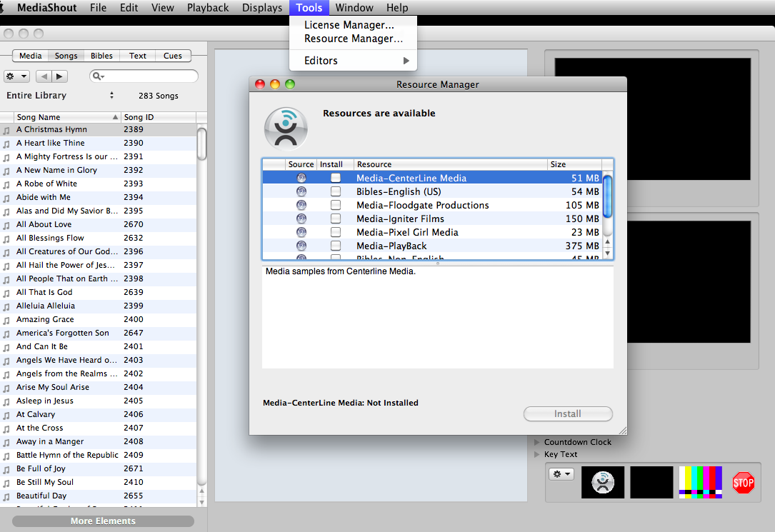Click the music note icon beside Be Still My Soul
The width and height of the screenshot is (775, 532).
[x=6, y=483]
